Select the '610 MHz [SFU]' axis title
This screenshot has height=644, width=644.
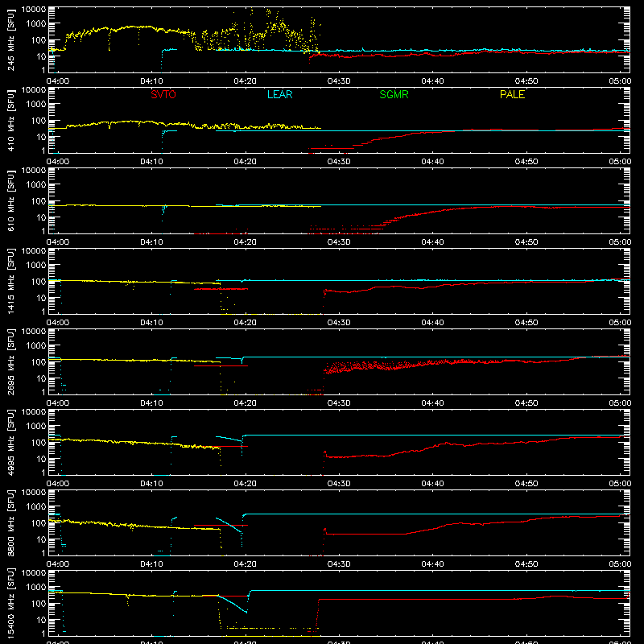pos(10,200)
